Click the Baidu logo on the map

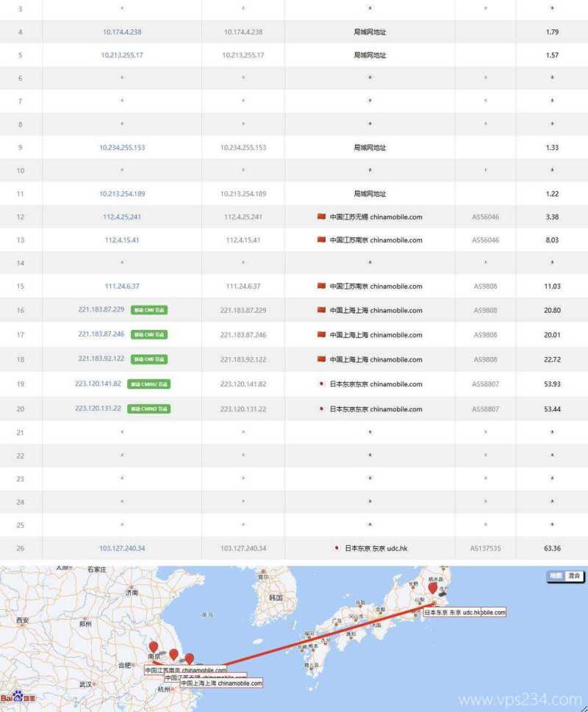pos(18,697)
